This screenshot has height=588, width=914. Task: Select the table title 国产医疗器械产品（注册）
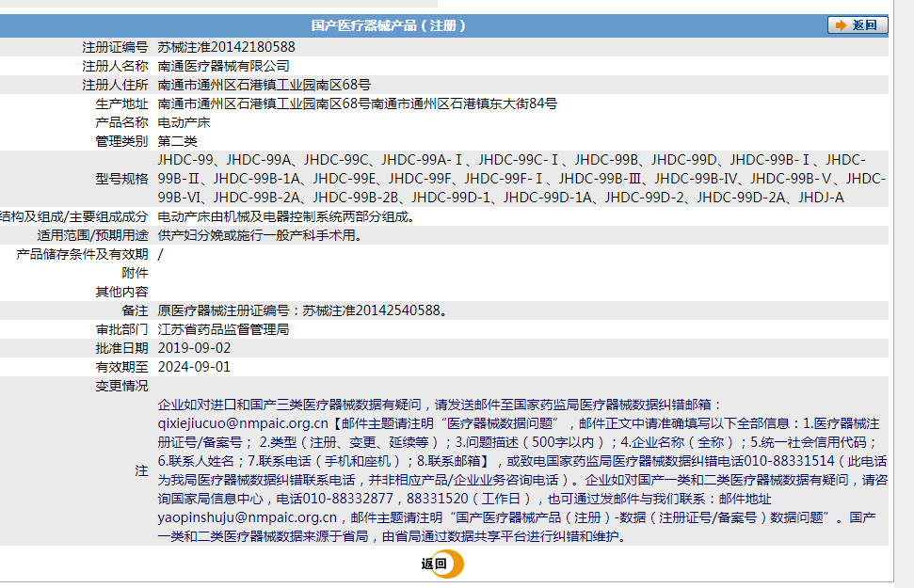click(x=388, y=25)
